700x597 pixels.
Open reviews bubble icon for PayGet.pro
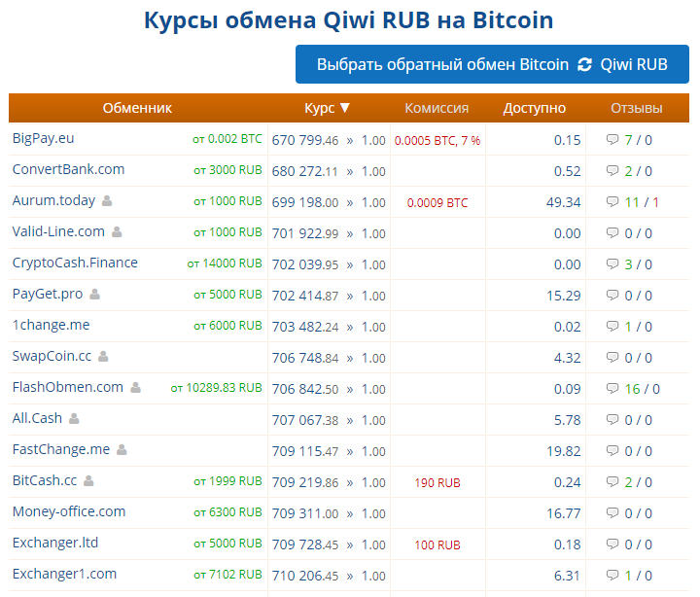612,296
